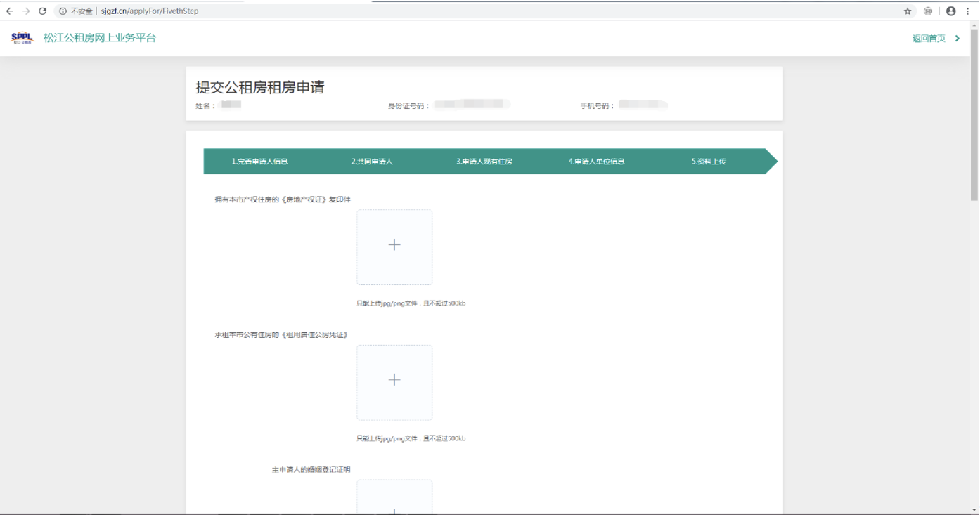Reload the current page

pos(42,11)
